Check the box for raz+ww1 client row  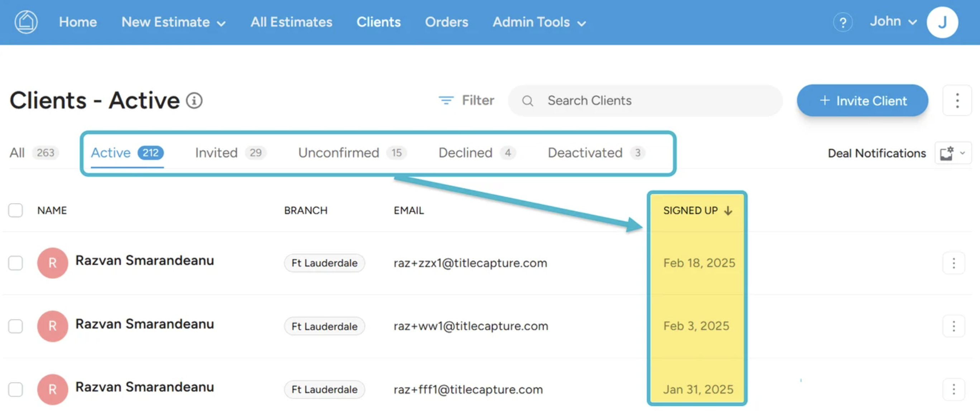pos(16,326)
